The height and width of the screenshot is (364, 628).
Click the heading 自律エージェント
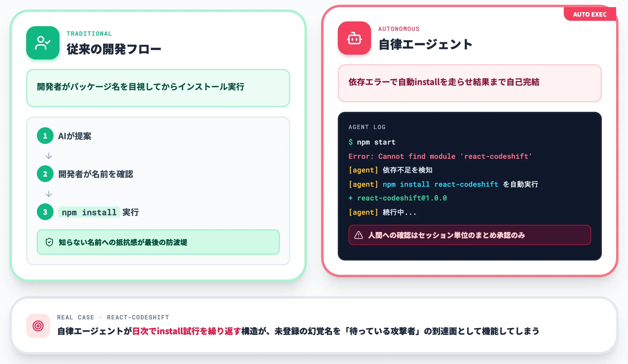click(x=426, y=44)
